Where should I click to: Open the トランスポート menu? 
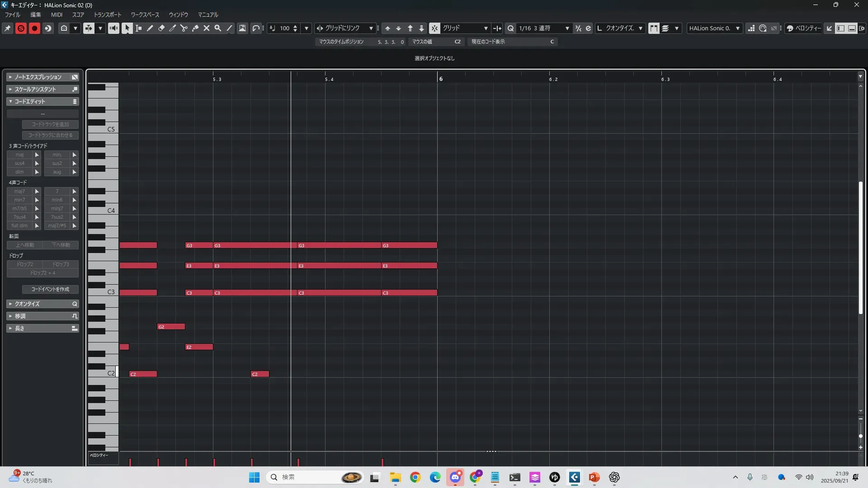click(107, 14)
